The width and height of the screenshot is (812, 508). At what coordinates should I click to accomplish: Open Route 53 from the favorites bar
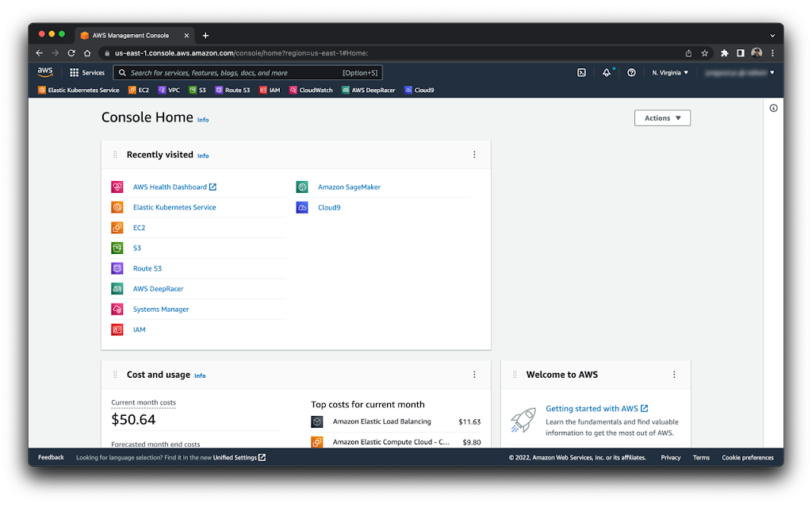[232, 90]
